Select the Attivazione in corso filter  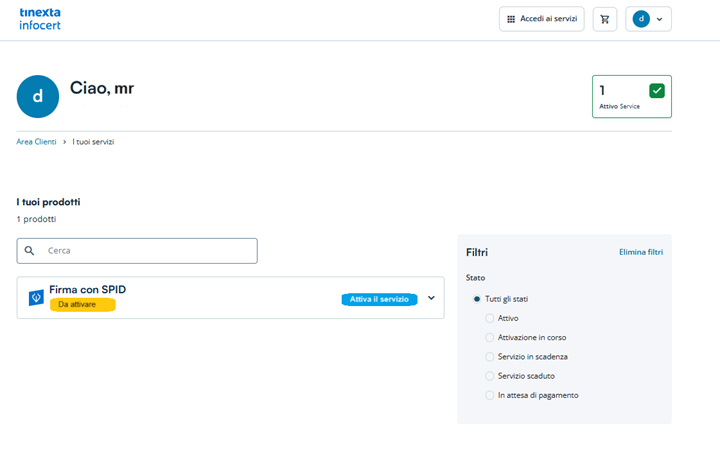pos(489,337)
